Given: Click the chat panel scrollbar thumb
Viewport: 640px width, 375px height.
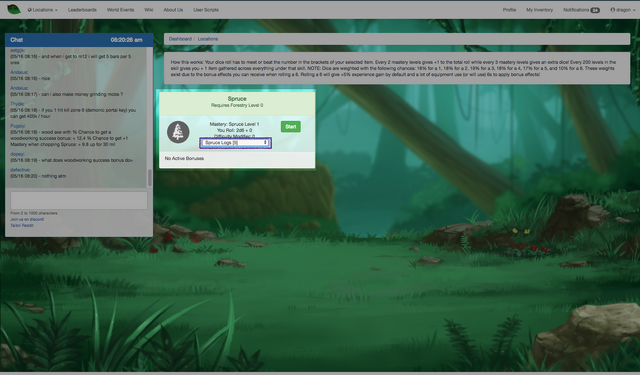Looking at the screenshot, I should [x=150, y=178].
